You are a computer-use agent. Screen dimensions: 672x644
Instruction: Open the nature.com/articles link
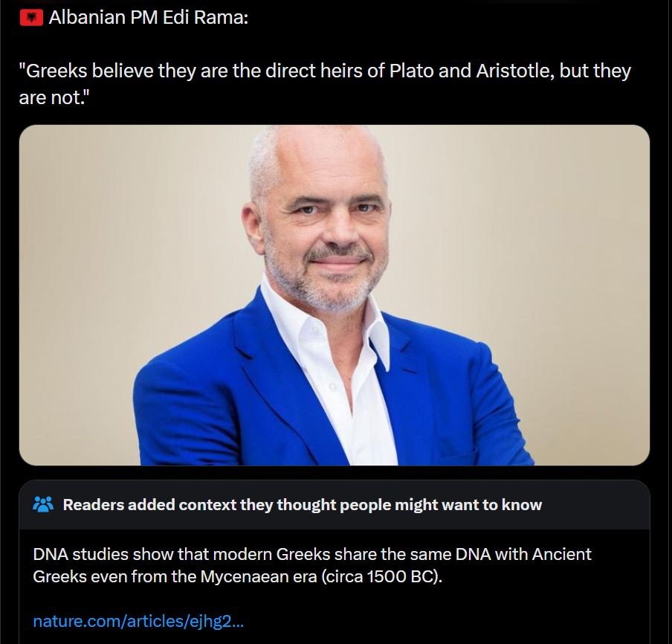pyautogui.click(x=138, y=621)
